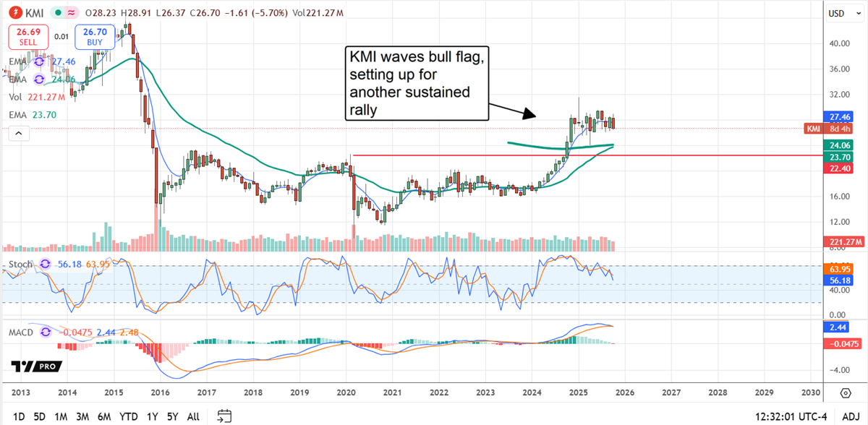Click the MACD indicator refresh icon
This screenshot has height=425, width=868.
tap(46, 332)
